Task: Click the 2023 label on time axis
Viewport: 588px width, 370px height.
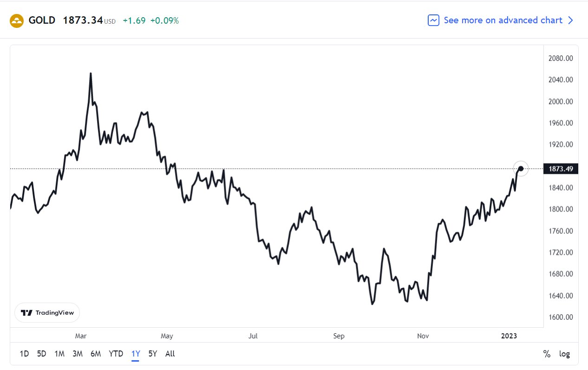Action: coord(509,336)
